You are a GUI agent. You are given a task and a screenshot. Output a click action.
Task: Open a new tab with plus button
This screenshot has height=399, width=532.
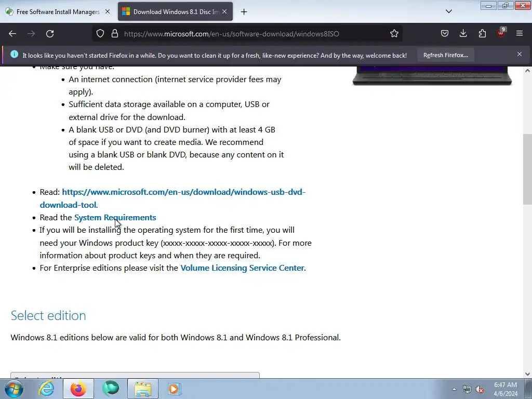point(244,12)
